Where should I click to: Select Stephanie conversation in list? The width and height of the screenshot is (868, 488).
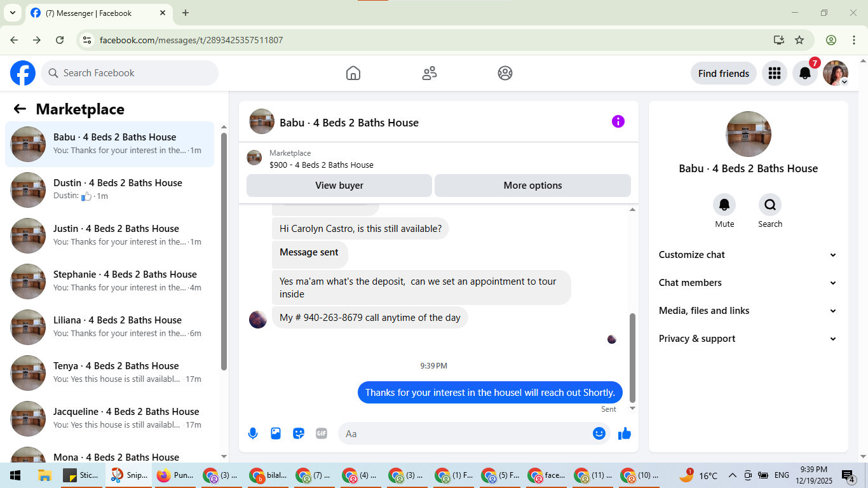(109, 281)
